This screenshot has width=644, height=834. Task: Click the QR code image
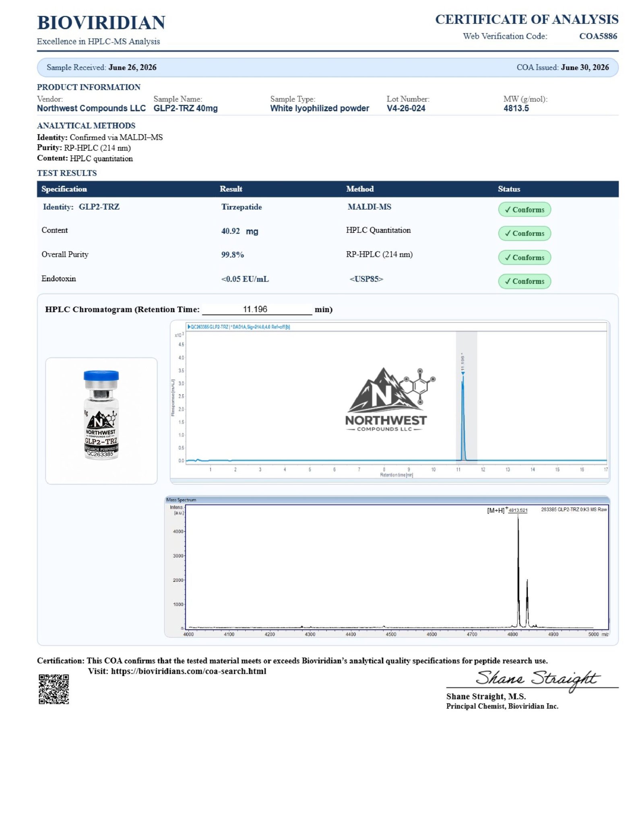(54, 689)
